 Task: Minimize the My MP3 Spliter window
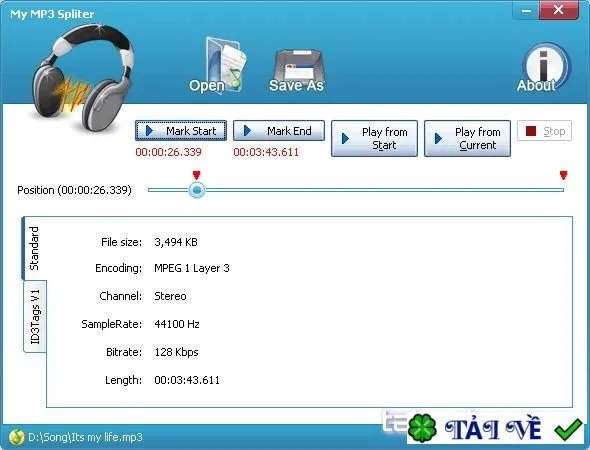click(x=526, y=11)
